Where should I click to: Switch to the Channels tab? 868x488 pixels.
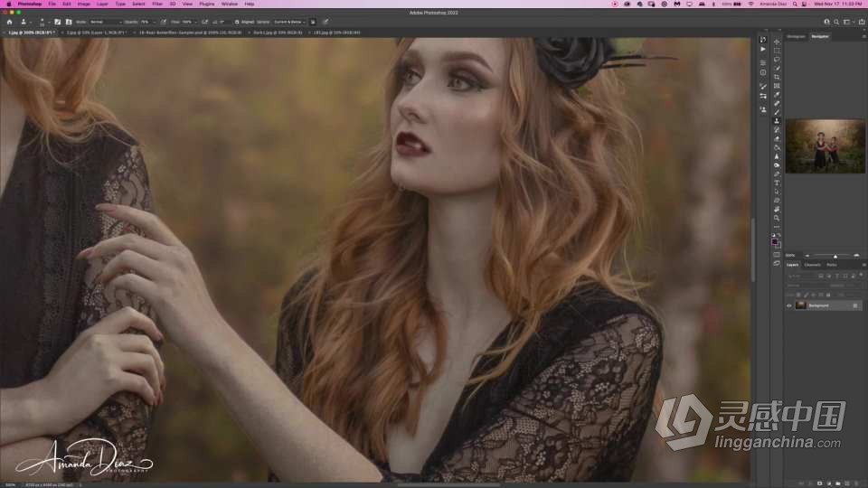pos(812,265)
